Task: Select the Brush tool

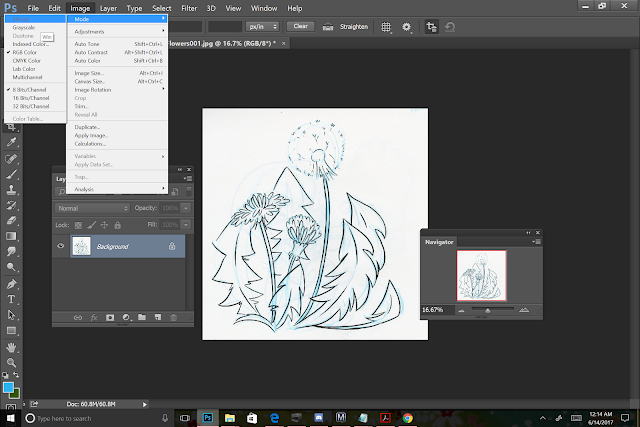Action: coord(11,174)
